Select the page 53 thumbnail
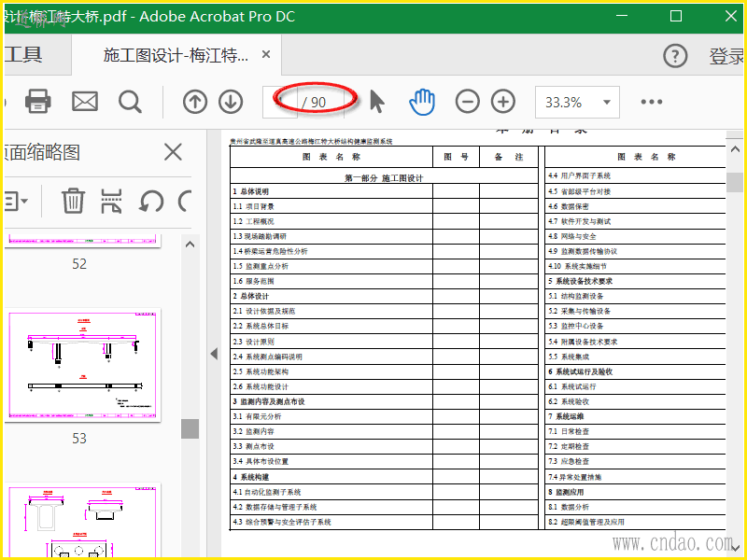Viewport: 747px width, 560px height. pyautogui.click(x=82, y=365)
